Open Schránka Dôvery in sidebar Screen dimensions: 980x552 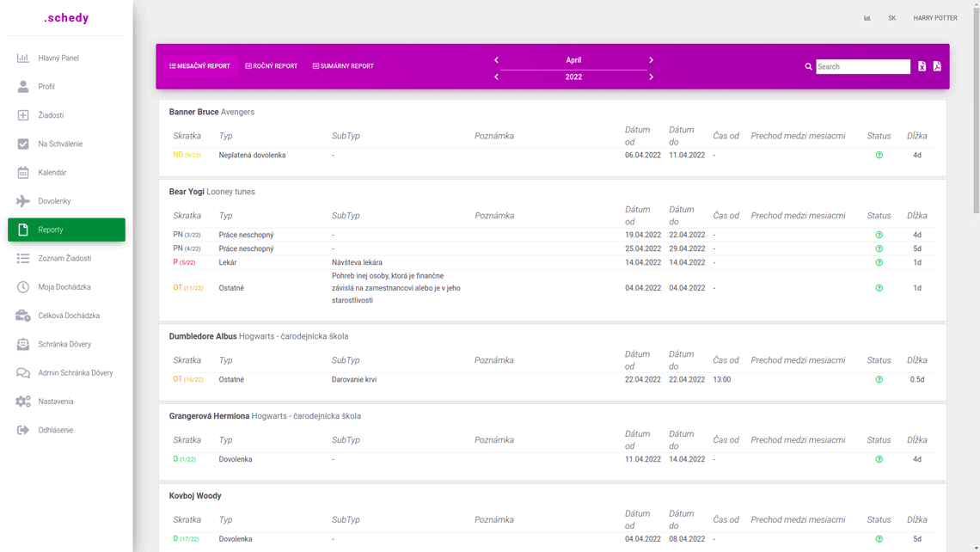pos(64,344)
